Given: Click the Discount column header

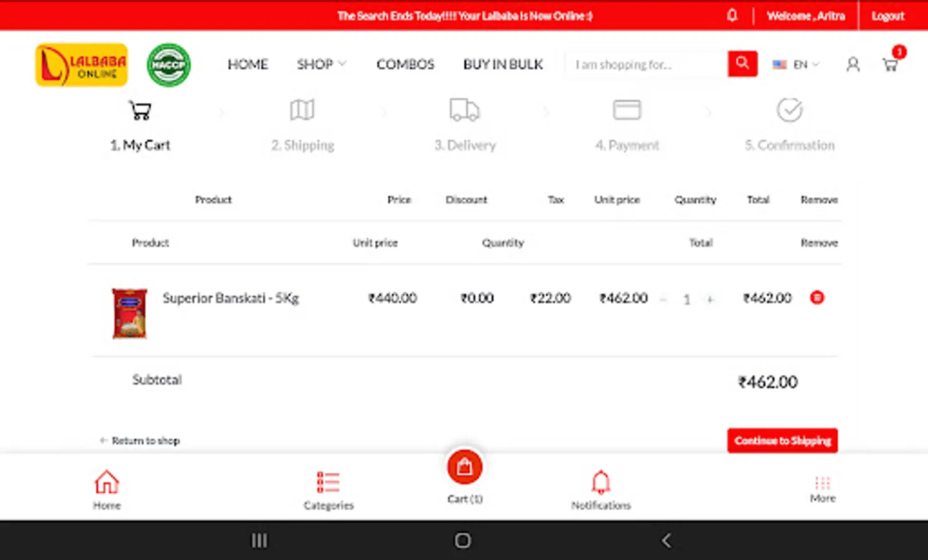Looking at the screenshot, I should [x=466, y=200].
